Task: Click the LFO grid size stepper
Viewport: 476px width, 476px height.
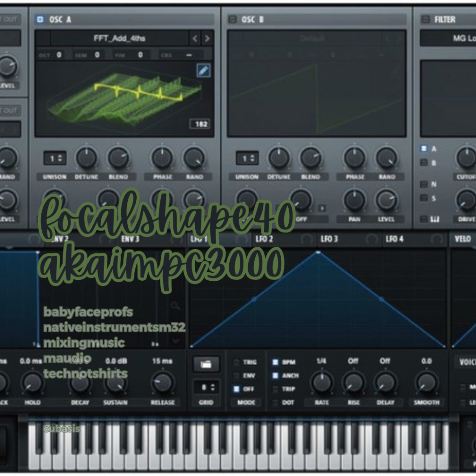Action: coord(206,387)
